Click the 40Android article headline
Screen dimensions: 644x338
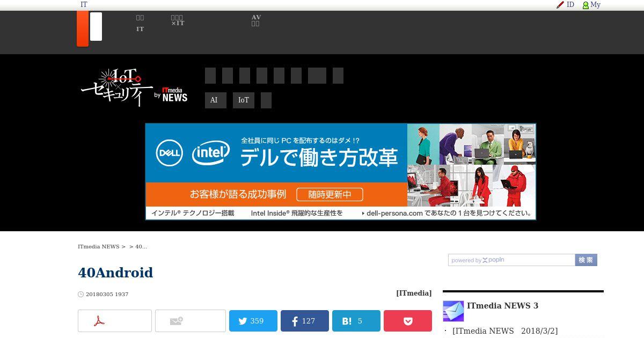[x=115, y=273]
